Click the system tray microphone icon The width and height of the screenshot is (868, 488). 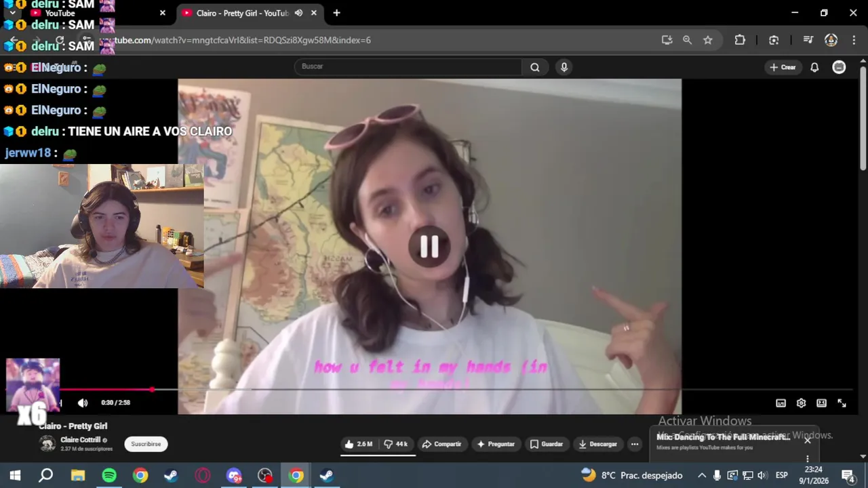pyautogui.click(x=717, y=475)
